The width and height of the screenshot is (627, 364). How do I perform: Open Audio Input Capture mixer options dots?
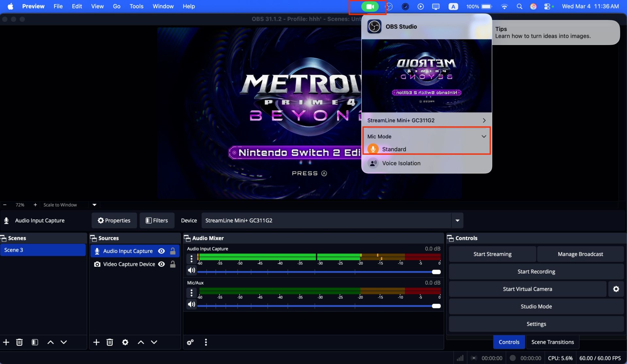[x=191, y=259]
